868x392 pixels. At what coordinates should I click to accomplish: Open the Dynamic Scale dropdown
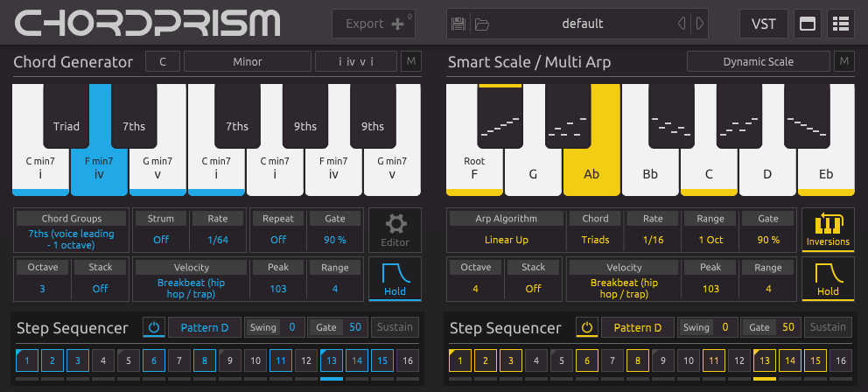pyautogui.click(x=758, y=62)
